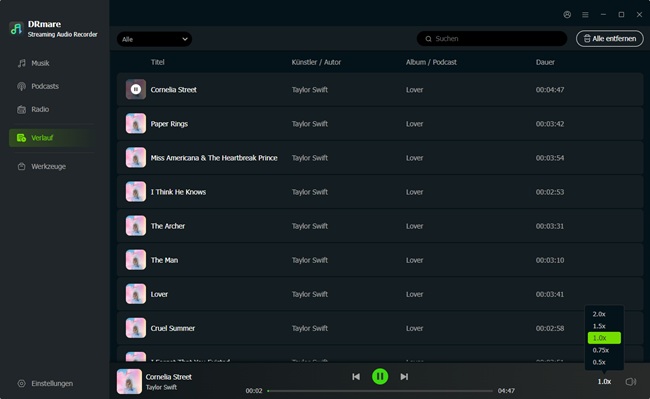Select the Cornelia Street title text
Viewport: 650px width, 399px height.
[173, 89]
